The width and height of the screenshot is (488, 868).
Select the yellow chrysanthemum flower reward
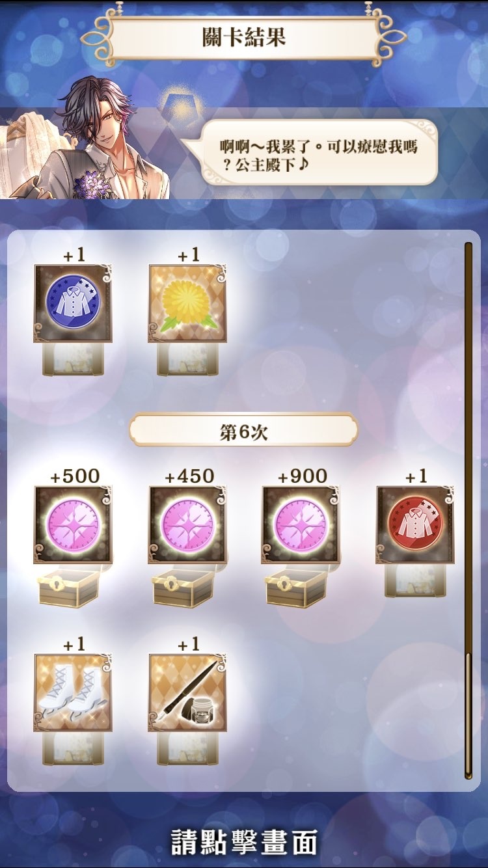[x=187, y=303]
